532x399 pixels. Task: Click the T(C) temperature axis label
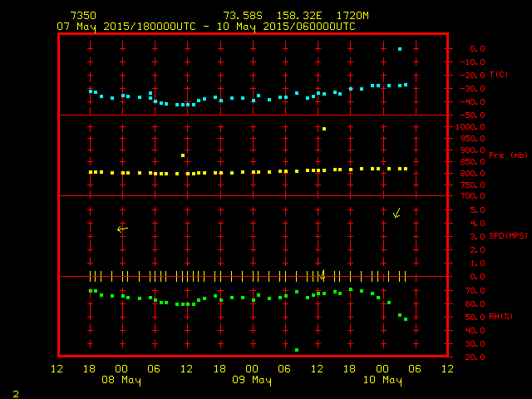[498, 75]
